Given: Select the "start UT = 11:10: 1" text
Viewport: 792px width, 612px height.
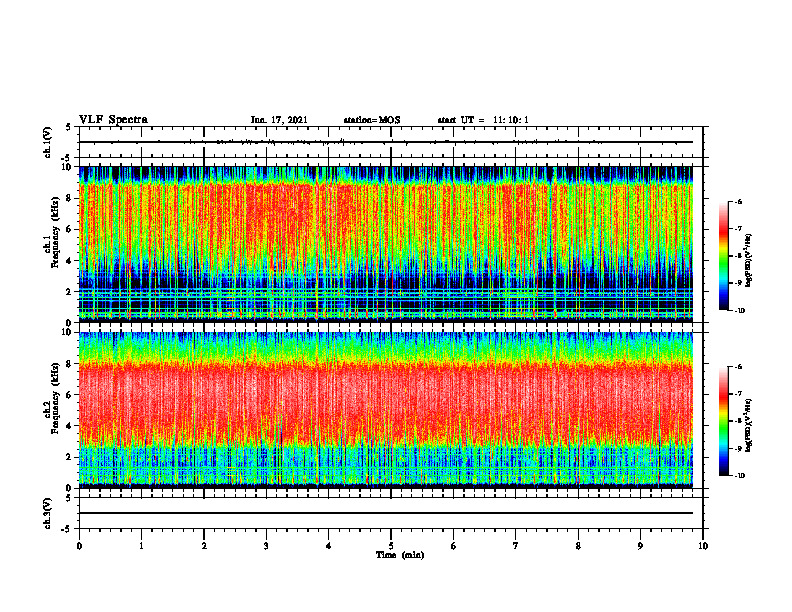Looking at the screenshot, I should [483, 120].
